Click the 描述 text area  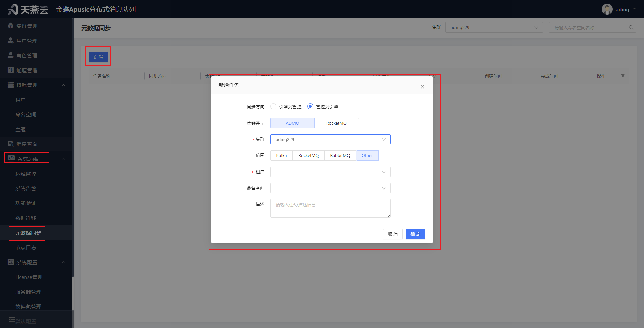click(x=330, y=208)
